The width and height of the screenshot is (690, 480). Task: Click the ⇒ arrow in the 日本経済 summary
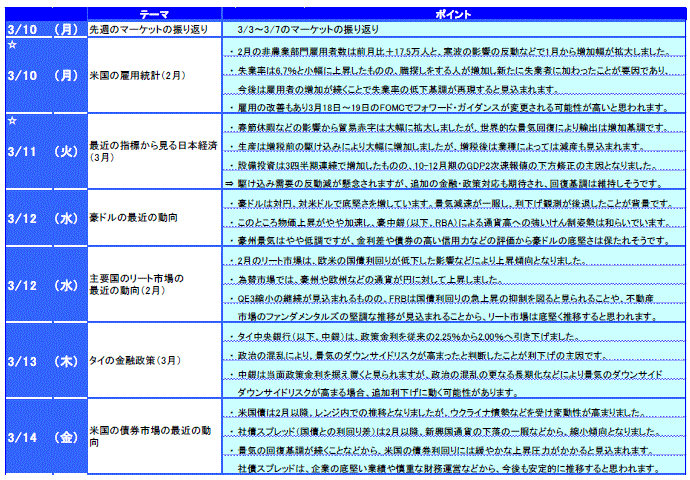click(x=229, y=185)
